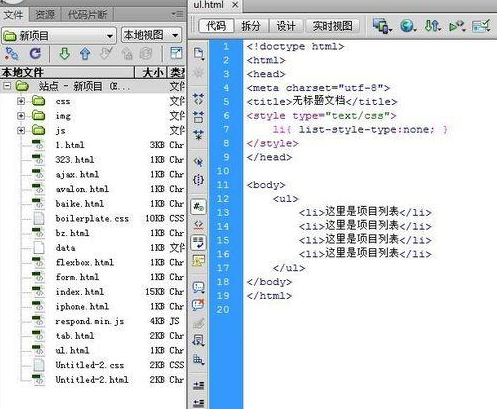Click the synchronize files icon
The height and width of the screenshot is (409, 497).
[x=146, y=53]
